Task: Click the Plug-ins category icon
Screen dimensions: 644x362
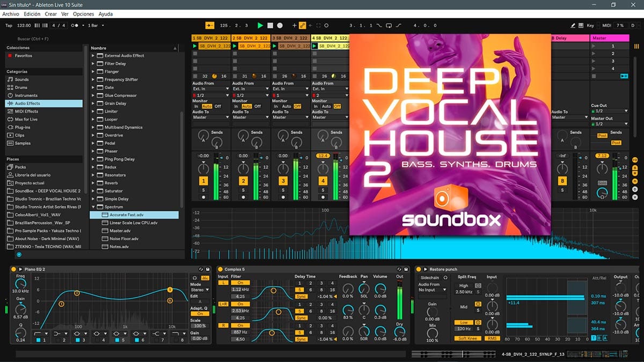Action: click(10, 127)
